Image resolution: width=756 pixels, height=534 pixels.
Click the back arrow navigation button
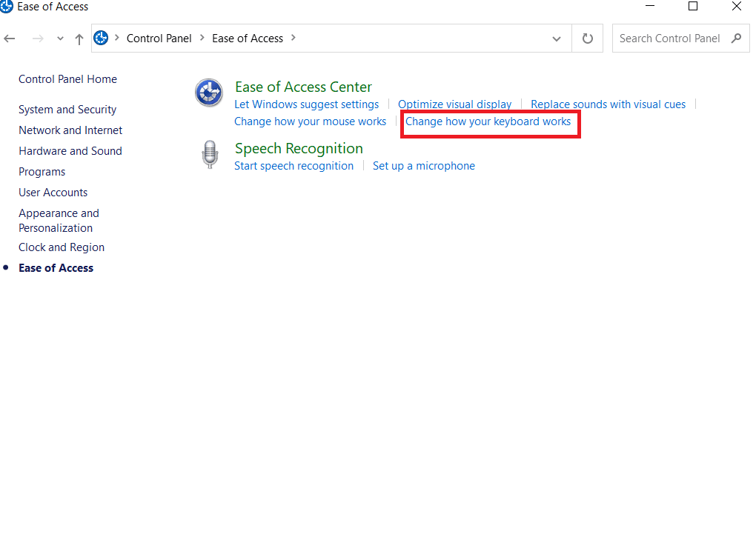[x=10, y=39]
